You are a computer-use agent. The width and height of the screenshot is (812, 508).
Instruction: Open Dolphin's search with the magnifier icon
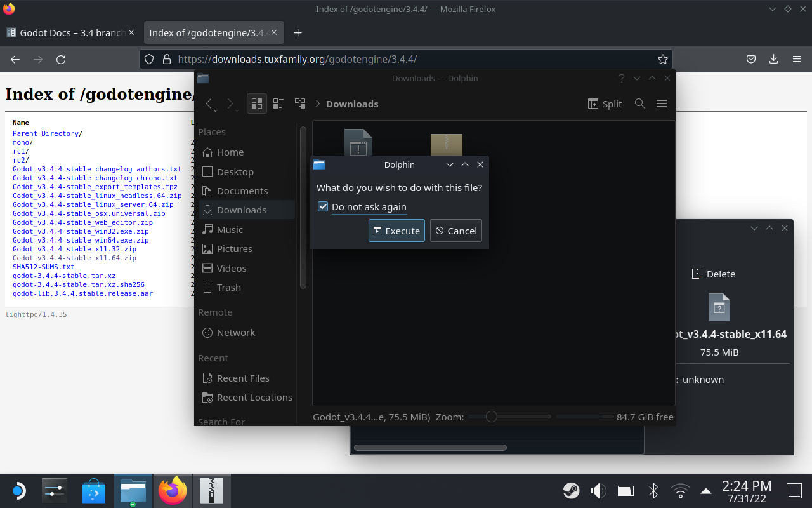click(x=639, y=103)
